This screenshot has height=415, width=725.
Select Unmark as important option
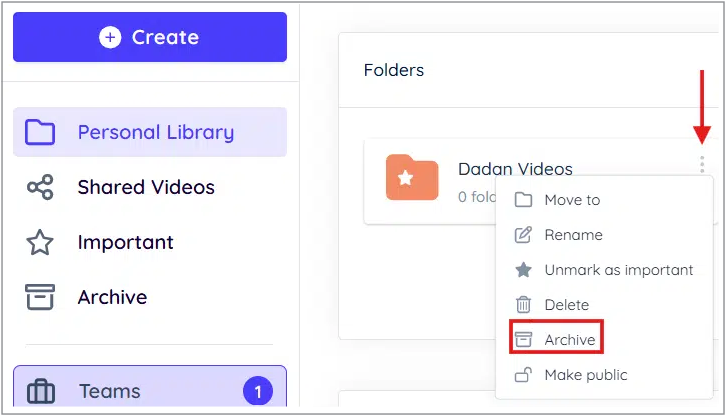click(618, 270)
